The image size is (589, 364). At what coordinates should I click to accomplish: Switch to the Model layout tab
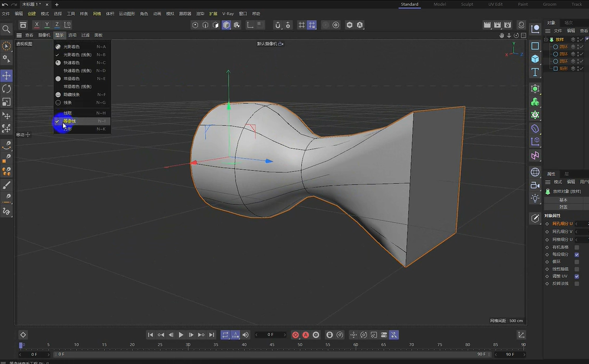point(439,4)
